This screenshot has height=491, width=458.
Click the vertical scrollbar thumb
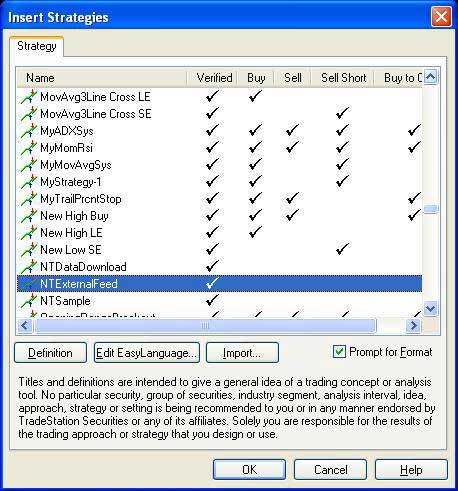430,209
